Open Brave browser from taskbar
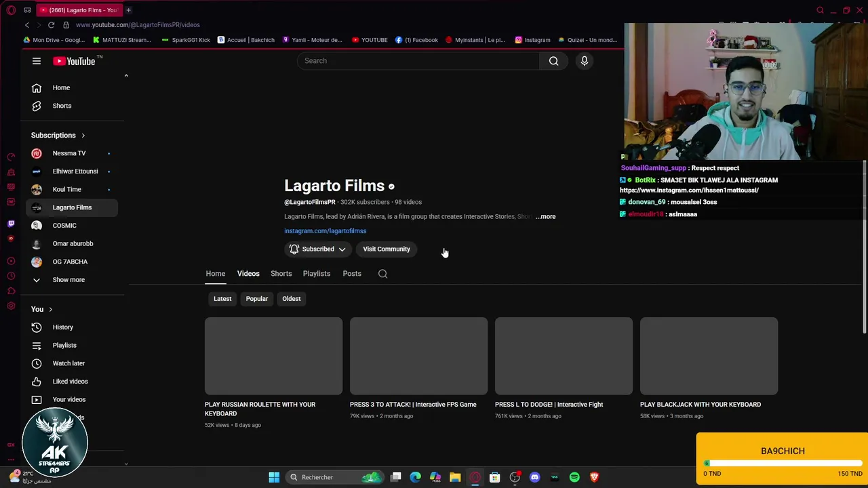 coord(594,477)
